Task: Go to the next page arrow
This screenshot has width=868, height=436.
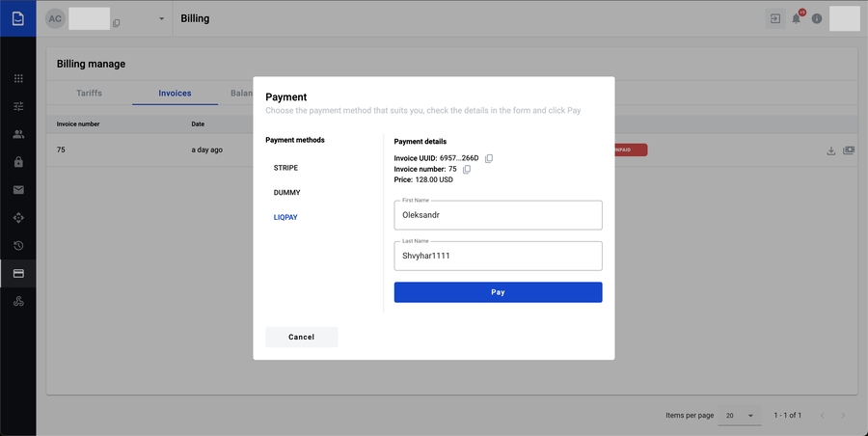Action: tap(843, 415)
